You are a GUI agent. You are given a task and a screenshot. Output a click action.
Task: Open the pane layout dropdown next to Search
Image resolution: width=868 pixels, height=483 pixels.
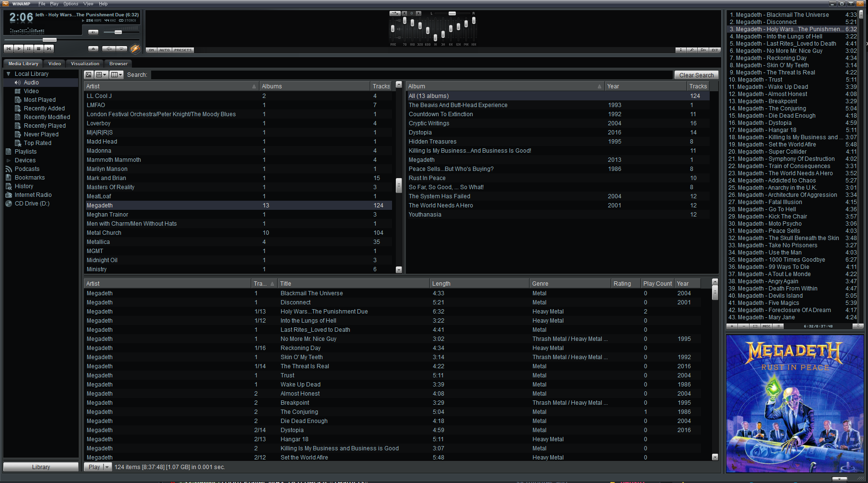point(101,75)
